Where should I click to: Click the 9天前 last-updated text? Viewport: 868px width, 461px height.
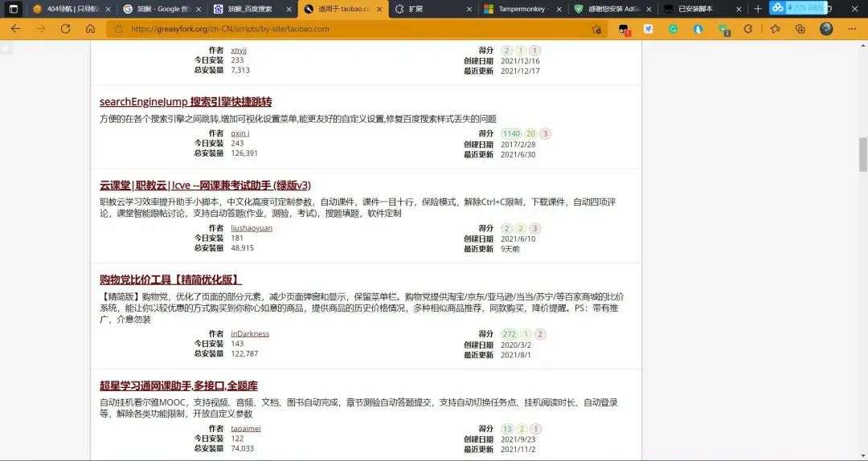510,249
